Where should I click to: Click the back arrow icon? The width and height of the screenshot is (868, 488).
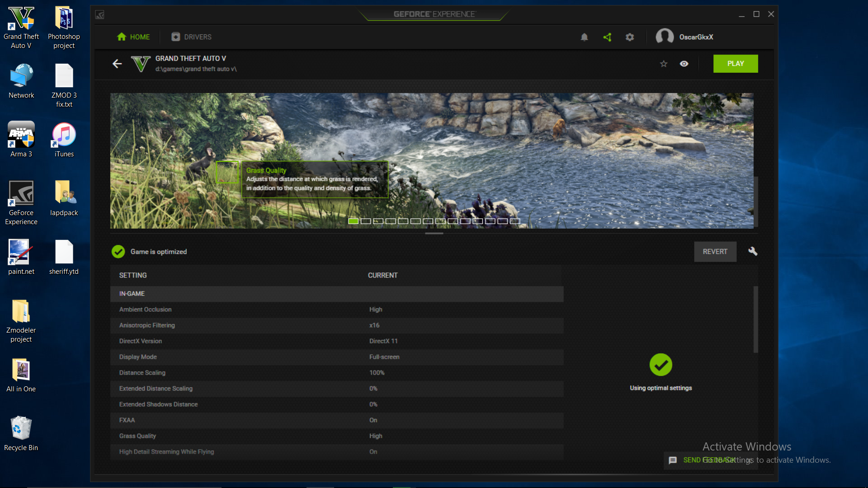(x=117, y=64)
